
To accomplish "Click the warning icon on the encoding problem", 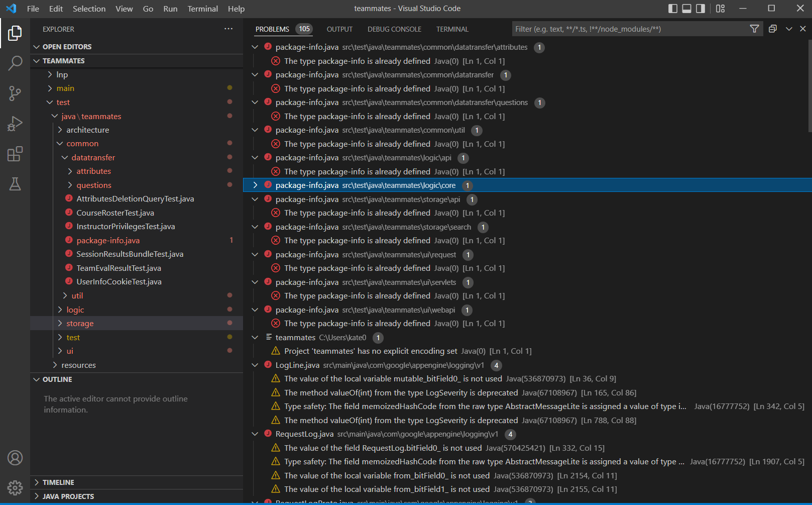I will pos(275,351).
